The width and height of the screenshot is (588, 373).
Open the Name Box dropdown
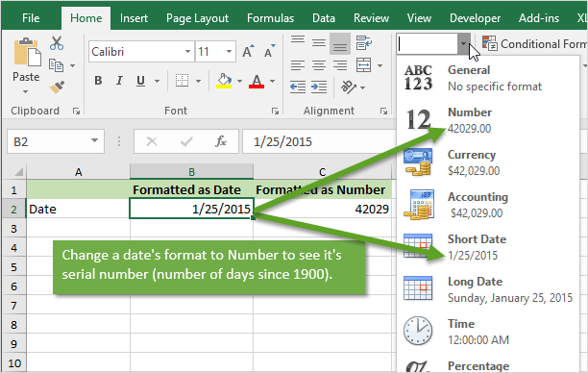pos(94,141)
